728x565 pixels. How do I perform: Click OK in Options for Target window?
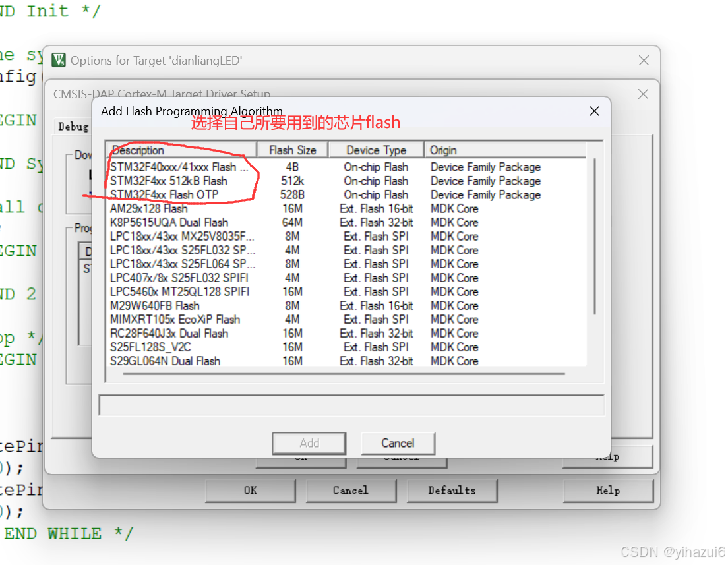[251, 491]
